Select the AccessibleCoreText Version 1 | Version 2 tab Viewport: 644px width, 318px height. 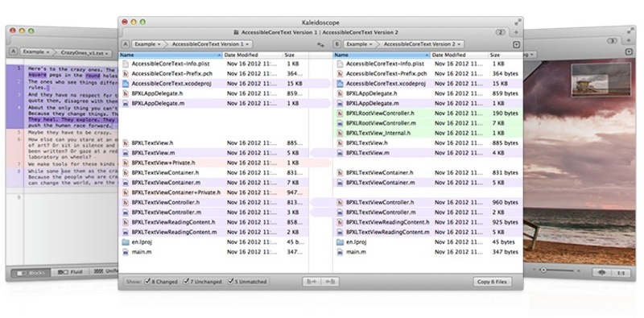316,32
